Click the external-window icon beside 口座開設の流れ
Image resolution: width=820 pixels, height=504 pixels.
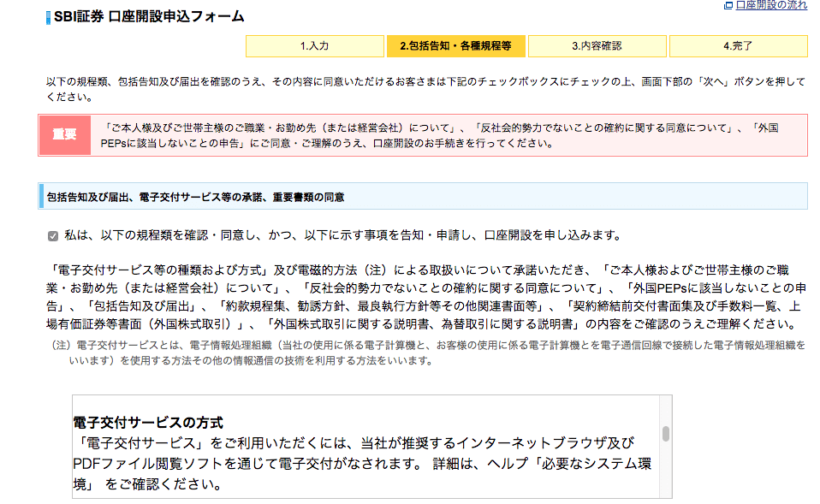(x=728, y=5)
